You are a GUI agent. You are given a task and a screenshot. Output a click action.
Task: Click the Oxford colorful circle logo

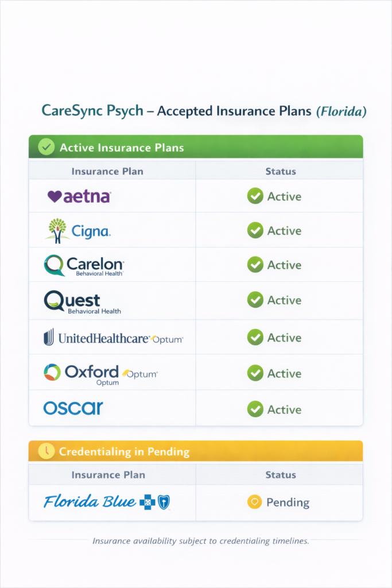[x=52, y=372]
